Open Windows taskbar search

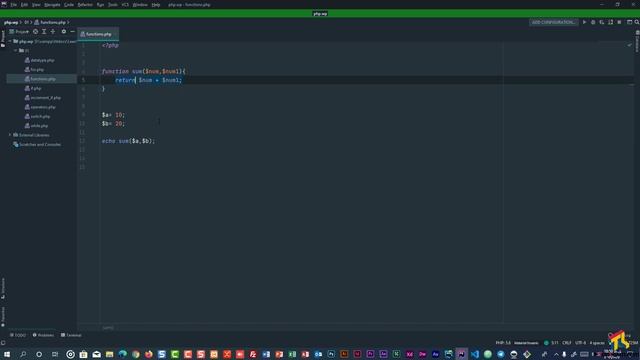point(23,354)
